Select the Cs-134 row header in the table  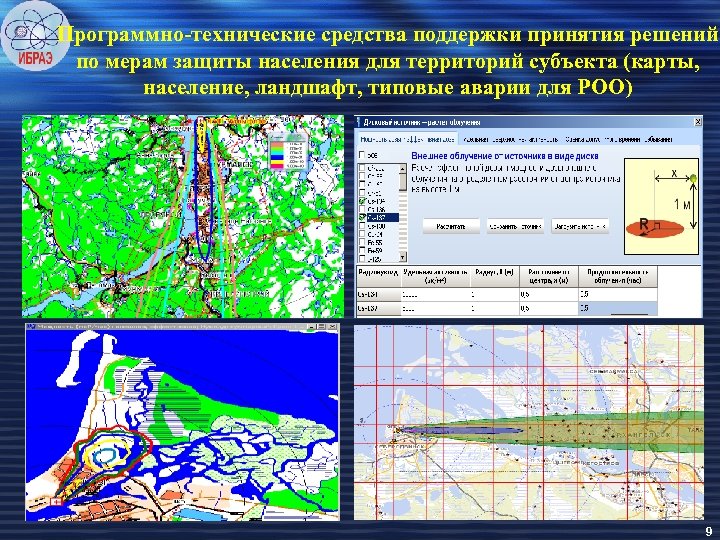(378, 294)
